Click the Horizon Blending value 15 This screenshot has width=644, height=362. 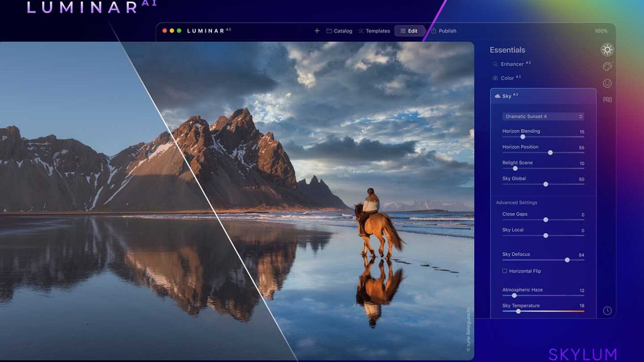[582, 132]
